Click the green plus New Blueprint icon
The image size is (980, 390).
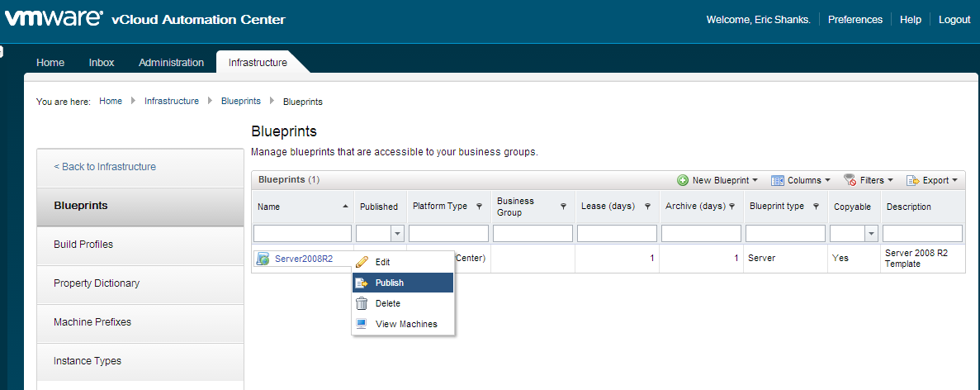click(x=683, y=180)
